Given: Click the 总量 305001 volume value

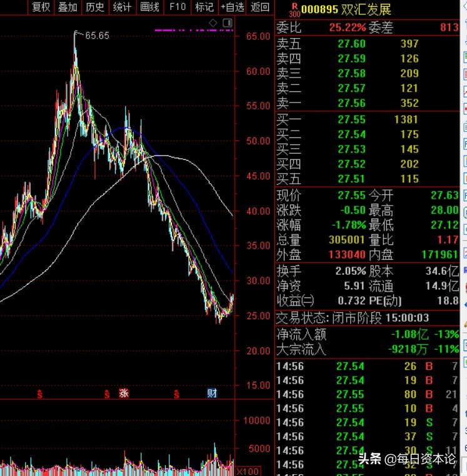Looking at the screenshot, I should (347, 240).
